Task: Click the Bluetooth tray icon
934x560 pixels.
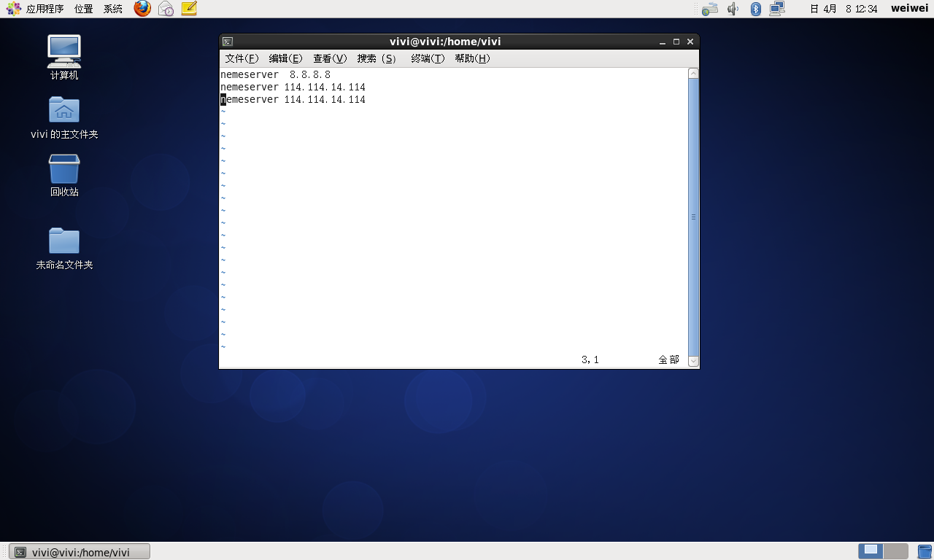Action: (756, 9)
